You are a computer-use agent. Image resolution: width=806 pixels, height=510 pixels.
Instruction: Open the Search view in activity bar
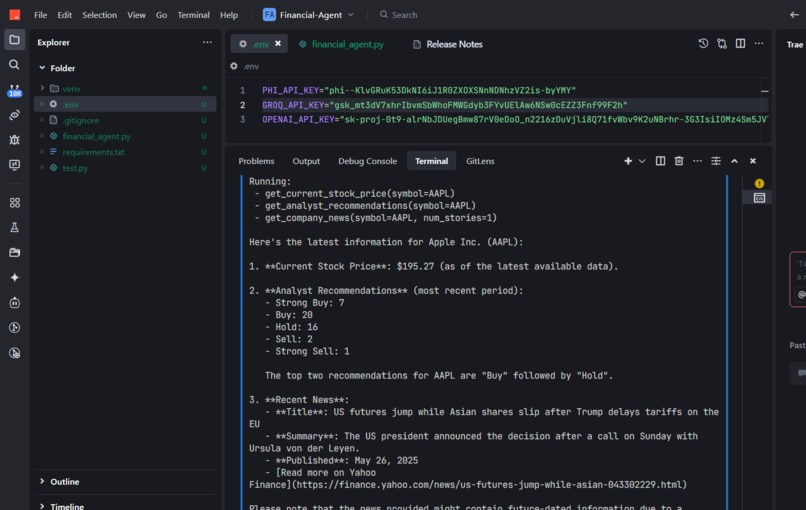coord(14,65)
